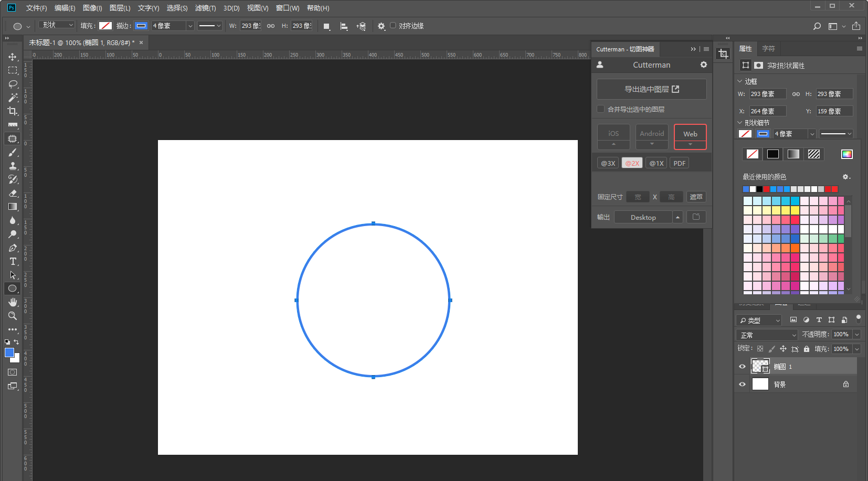Select the Ellipse shape tool

click(13, 288)
